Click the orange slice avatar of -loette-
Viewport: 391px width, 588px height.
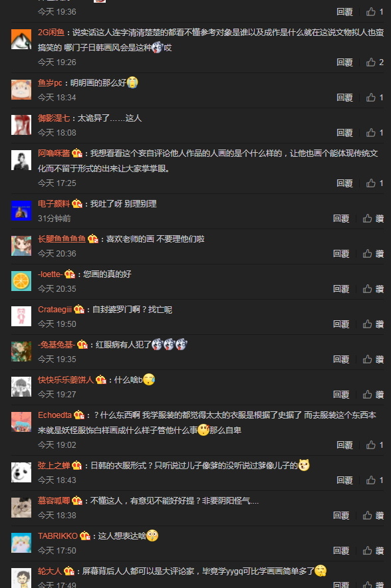click(x=21, y=281)
